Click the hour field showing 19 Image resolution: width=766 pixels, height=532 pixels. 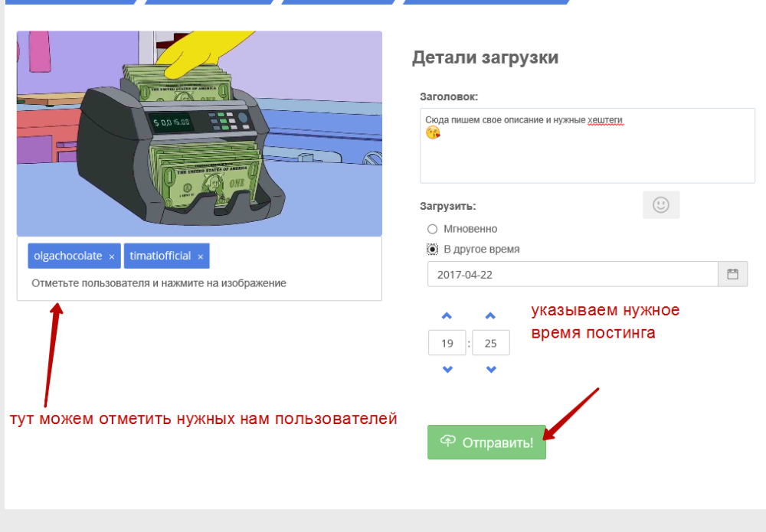point(447,343)
